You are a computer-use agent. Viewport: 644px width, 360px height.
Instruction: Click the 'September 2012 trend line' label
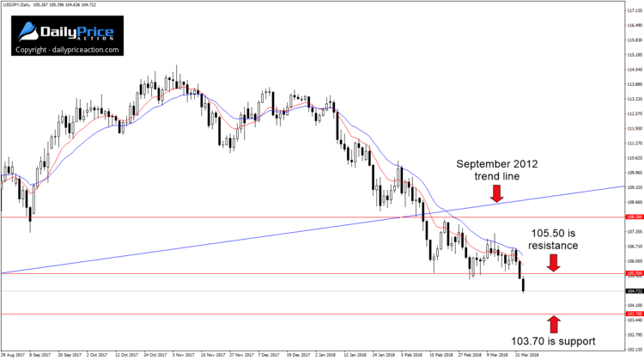(x=497, y=170)
